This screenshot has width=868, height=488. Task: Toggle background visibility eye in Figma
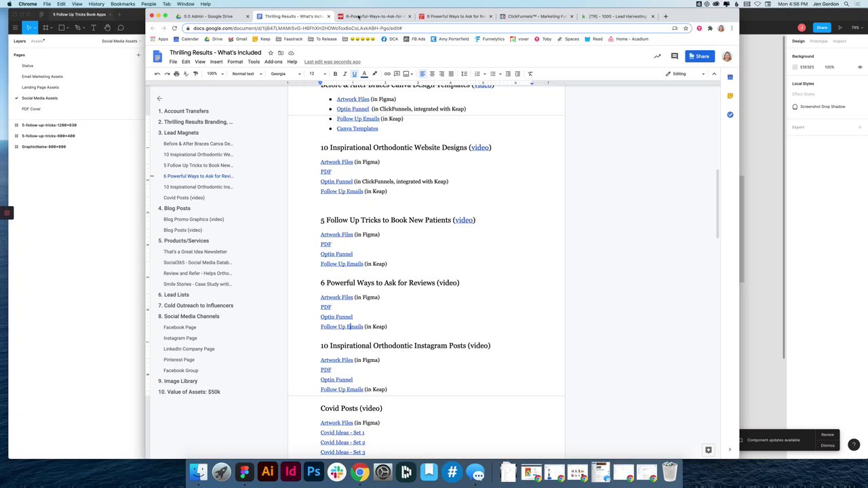[x=860, y=67]
